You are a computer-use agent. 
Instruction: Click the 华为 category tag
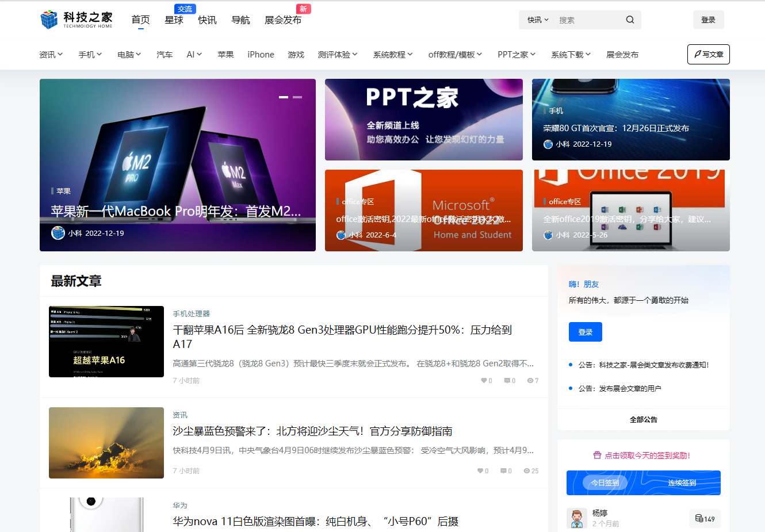coord(180,505)
